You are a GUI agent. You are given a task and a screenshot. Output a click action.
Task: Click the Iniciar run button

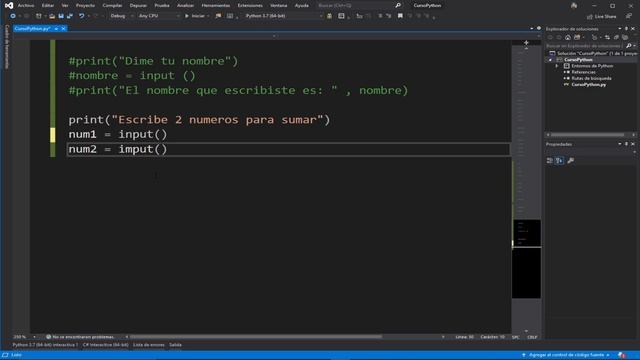(194, 16)
